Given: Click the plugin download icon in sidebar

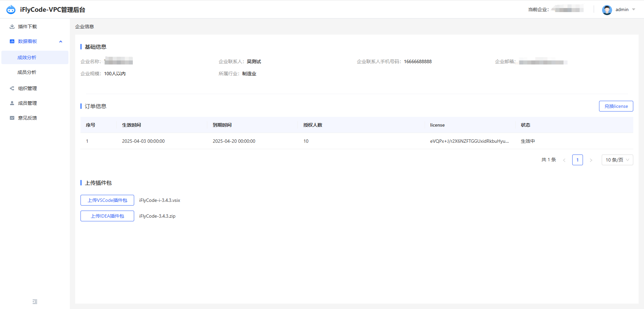Looking at the screenshot, I should pos(12,27).
